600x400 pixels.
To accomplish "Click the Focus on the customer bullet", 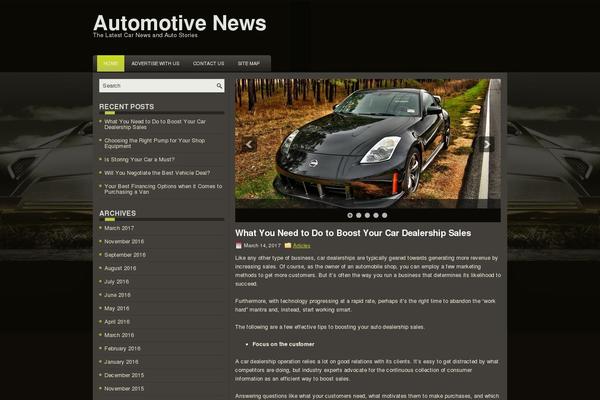I will coord(283,344).
